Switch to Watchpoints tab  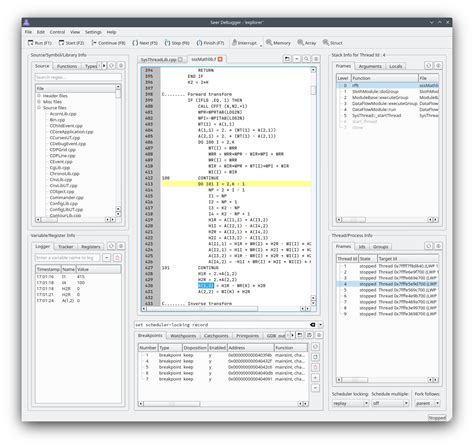point(183,336)
